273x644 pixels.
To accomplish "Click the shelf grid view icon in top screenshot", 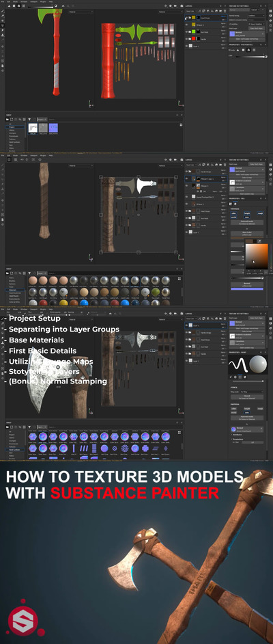I will click(x=181, y=124).
